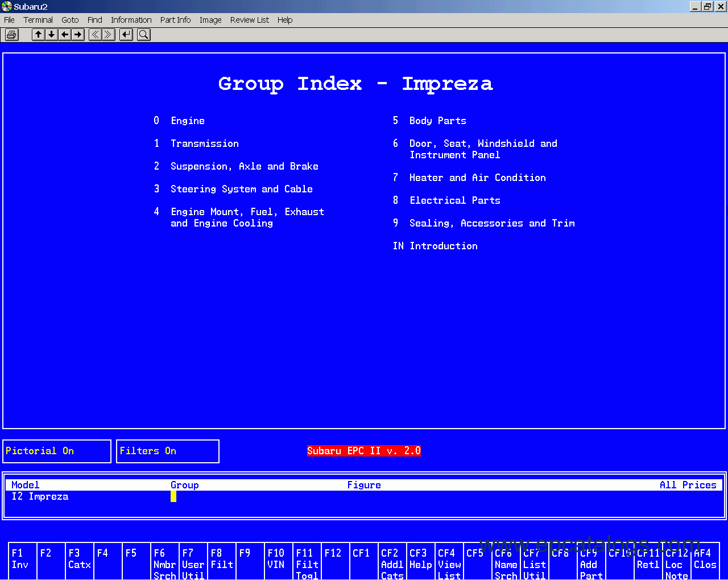Click the All Prices column header
The image size is (728, 580).
click(688, 485)
